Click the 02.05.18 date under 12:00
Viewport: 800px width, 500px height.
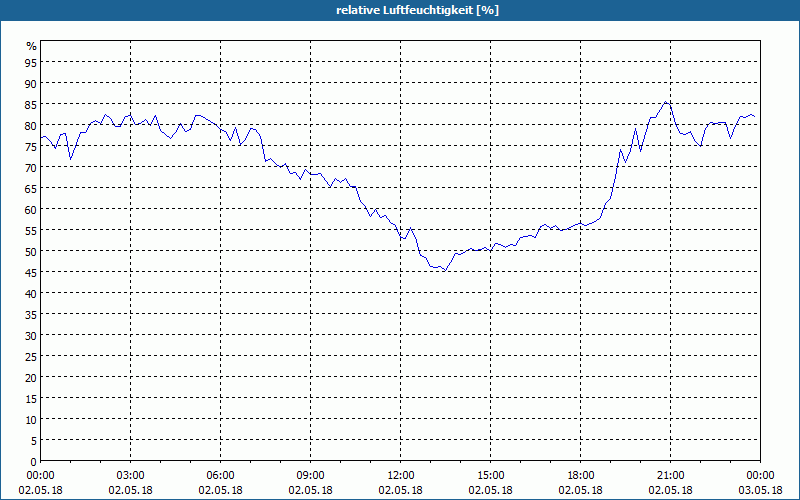tap(401, 490)
